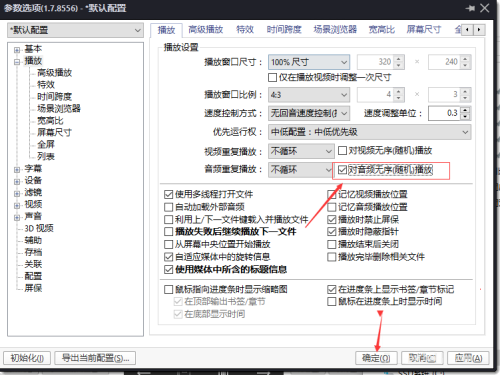This screenshot has width=500, height=375.
Task: Select 3D 视频 in the tree
Action: pos(39,228)
